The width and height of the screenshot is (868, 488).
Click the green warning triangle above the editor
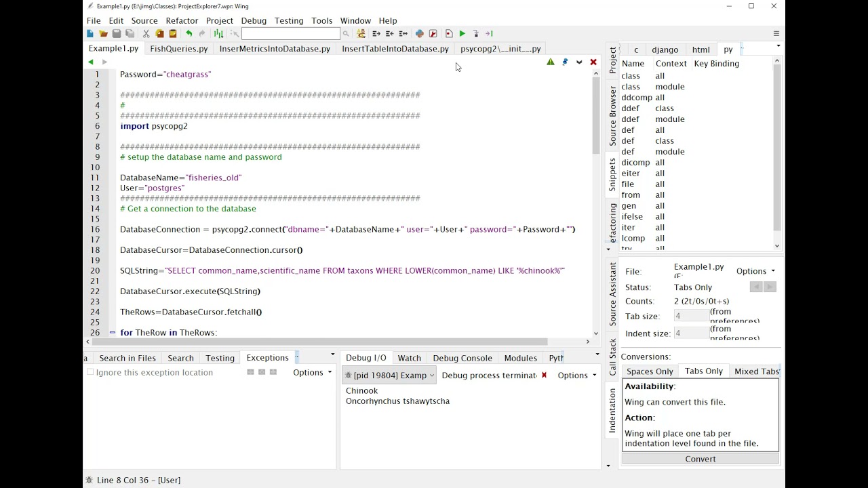pyautogui.click(x=551, y=62)
